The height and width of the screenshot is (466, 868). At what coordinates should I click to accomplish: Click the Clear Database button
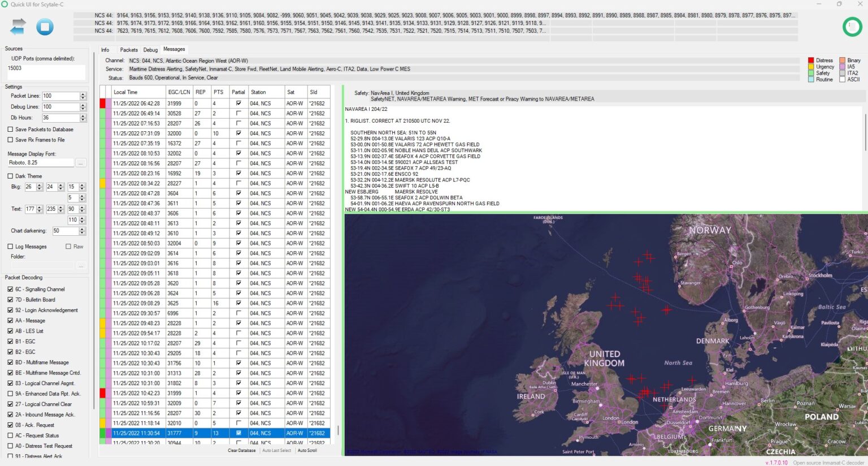tap(241, 450)
